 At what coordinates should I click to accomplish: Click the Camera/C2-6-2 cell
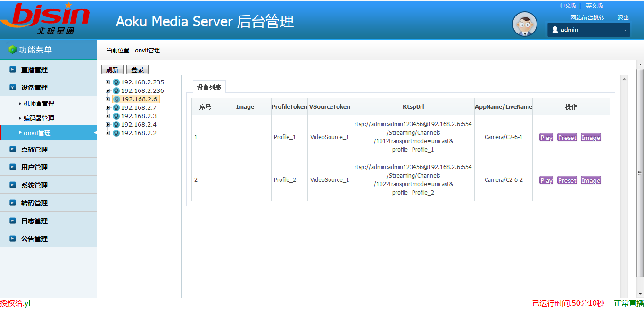(504, 179)
